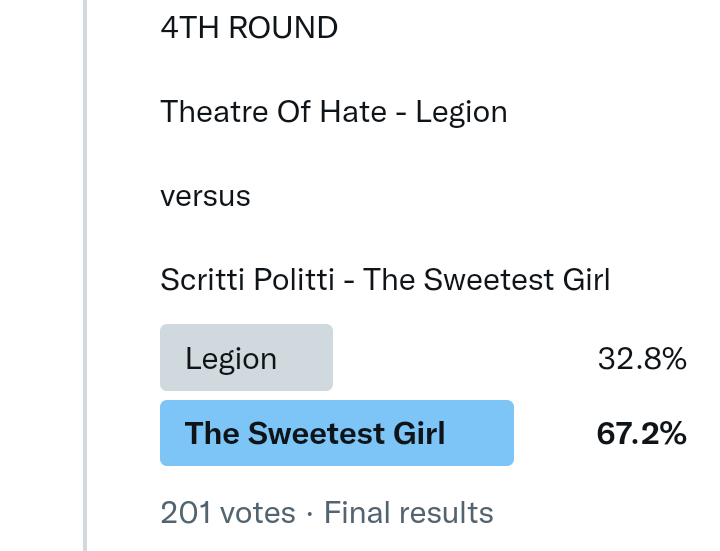720x551 pixels.
Task: Click the 67.2% winning percentage
Action: tap(641, 433)
